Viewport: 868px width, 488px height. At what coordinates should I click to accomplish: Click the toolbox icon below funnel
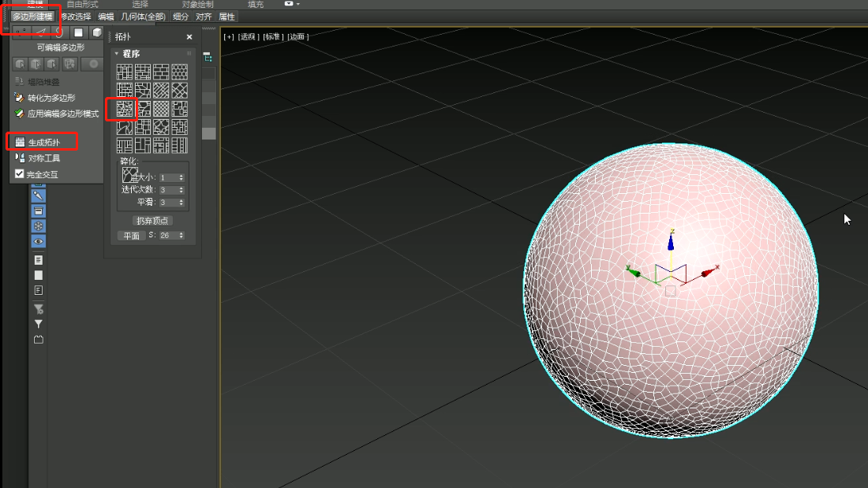tap(38, 340)
